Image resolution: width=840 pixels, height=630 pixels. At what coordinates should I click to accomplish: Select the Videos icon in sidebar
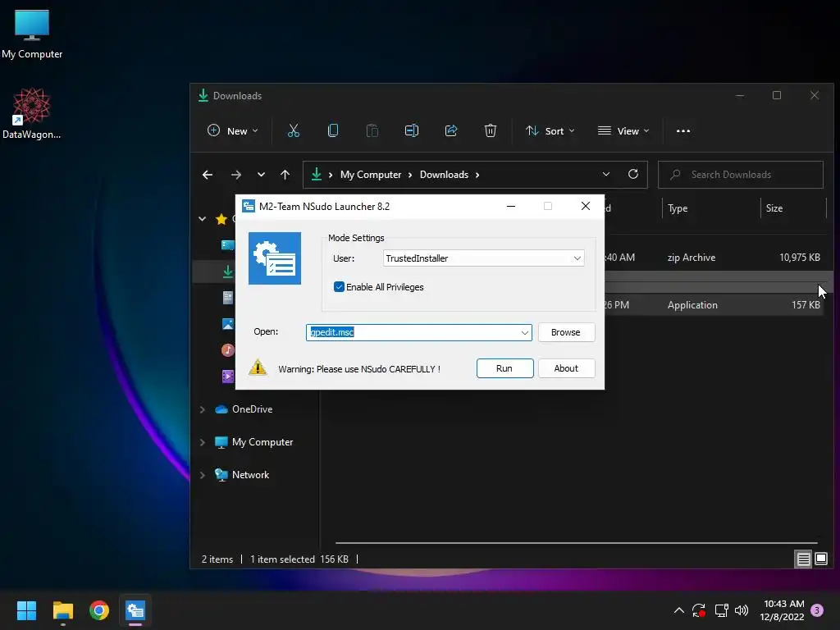pos(228,376)
